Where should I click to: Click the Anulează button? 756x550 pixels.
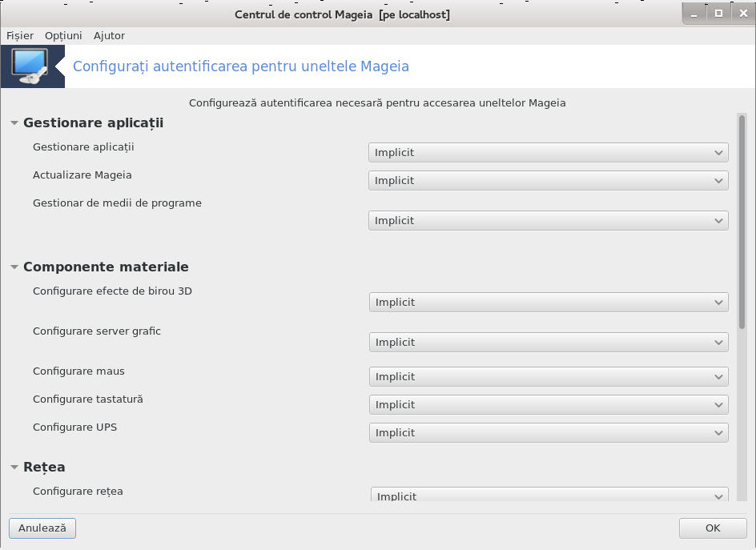coord(42,528)
